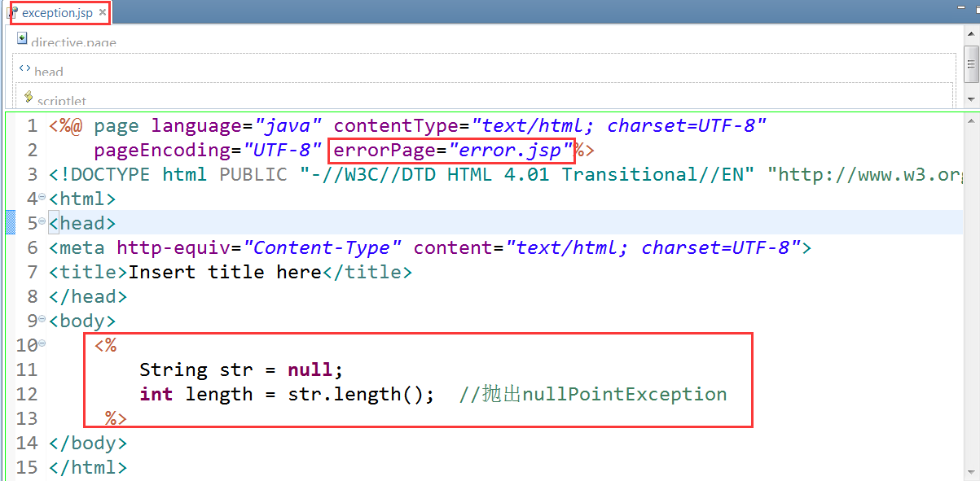This screenshot has width=980, height=481.
Task: Collapse the scriptlet block on line 10
Action: [x=42, y=344]
